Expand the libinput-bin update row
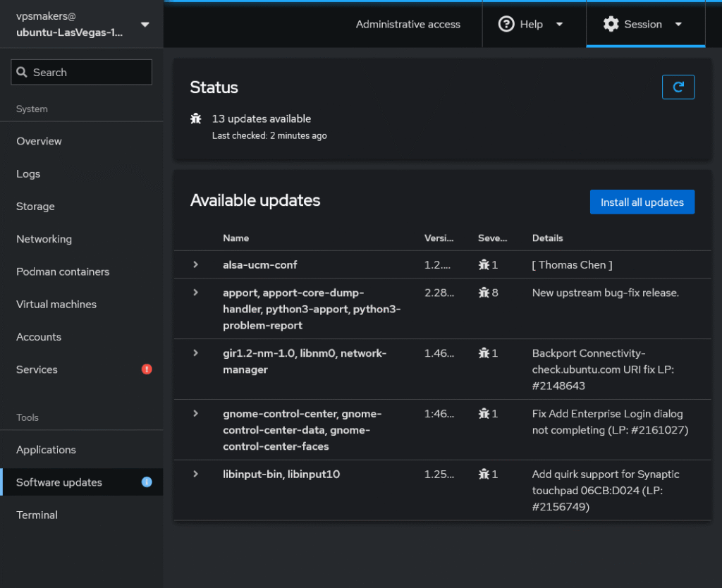Image resolution: width=722 pixels, height=588 pixels. [x=196, y=473]
